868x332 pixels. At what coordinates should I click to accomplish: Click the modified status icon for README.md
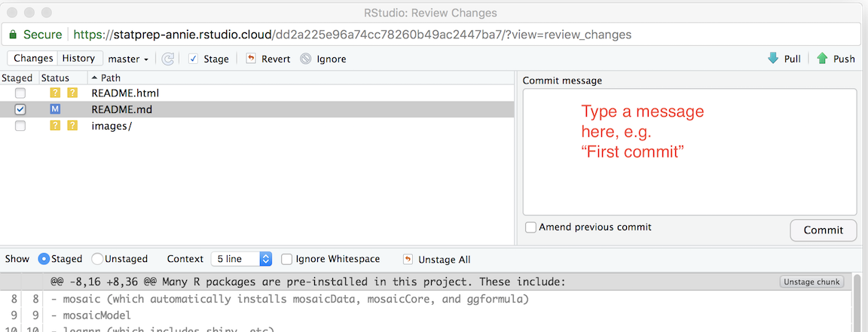(55, 109)
